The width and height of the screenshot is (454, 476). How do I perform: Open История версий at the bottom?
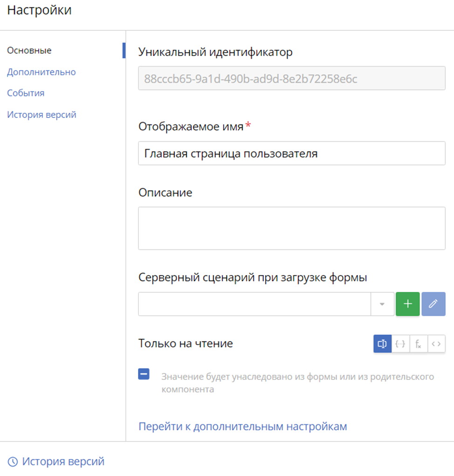[x=63, y=462]
